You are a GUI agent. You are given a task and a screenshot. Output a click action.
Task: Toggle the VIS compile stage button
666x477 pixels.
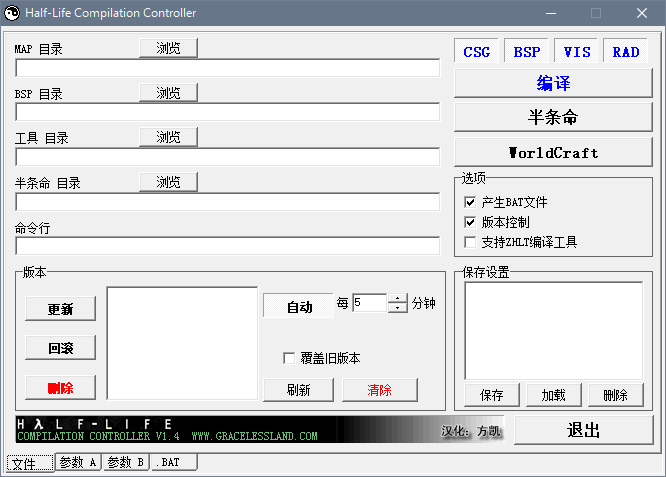pos(577,52)
